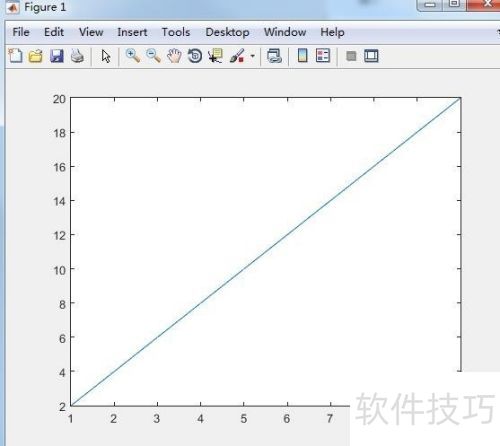
Task: Activate the Edit Plot arrow tool
Action: click(106, 56)
